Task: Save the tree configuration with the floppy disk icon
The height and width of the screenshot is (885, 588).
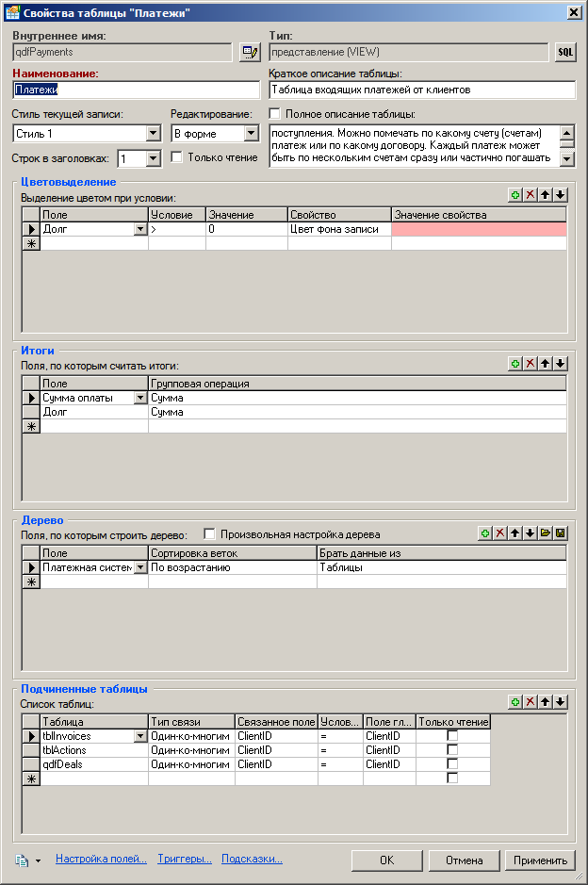Action: (x=560, y=533)
